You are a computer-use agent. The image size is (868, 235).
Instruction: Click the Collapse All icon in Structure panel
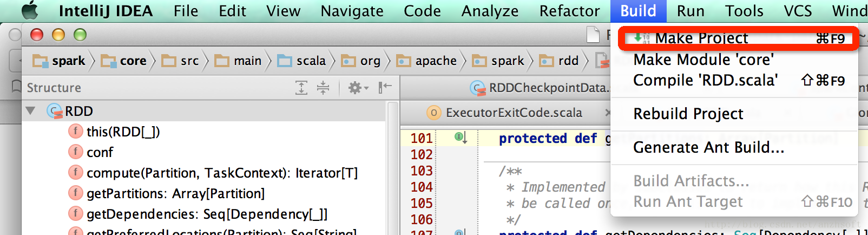(323, 88)
